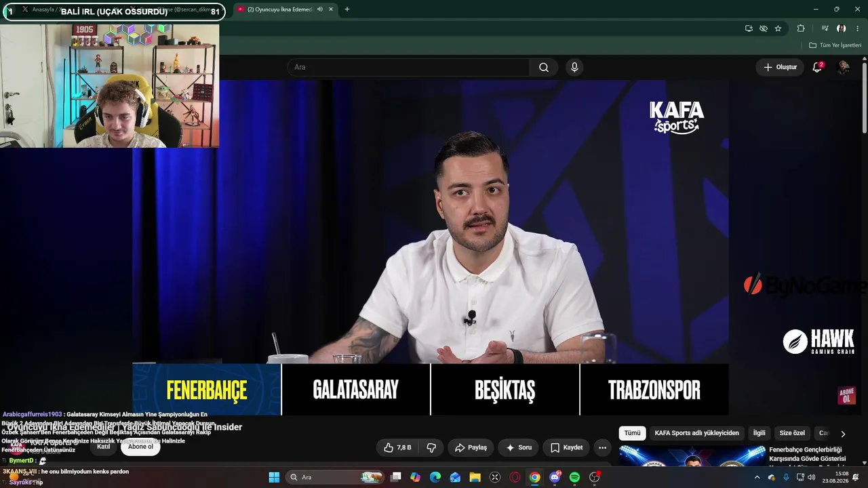Image resolution: width=868 pixels, height=488 pixels.
Task: Select the İlgili filter chip
Action: tap(759, 433)
